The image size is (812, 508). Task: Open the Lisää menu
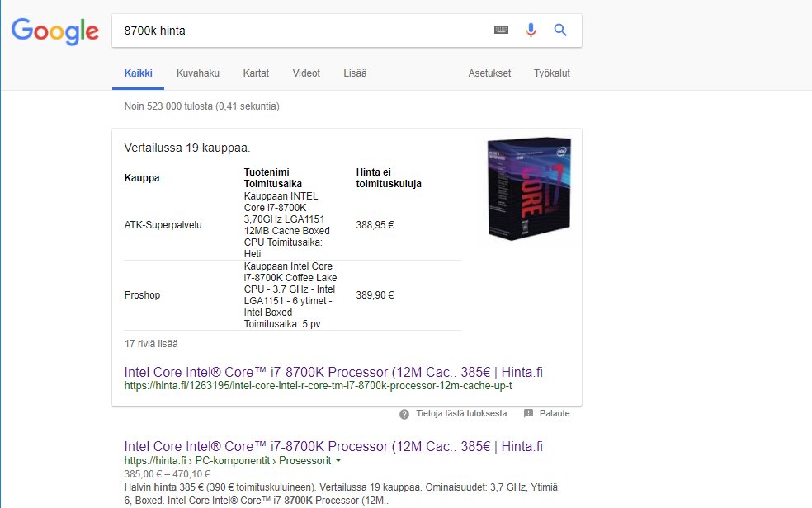click(x=355, y=73)
